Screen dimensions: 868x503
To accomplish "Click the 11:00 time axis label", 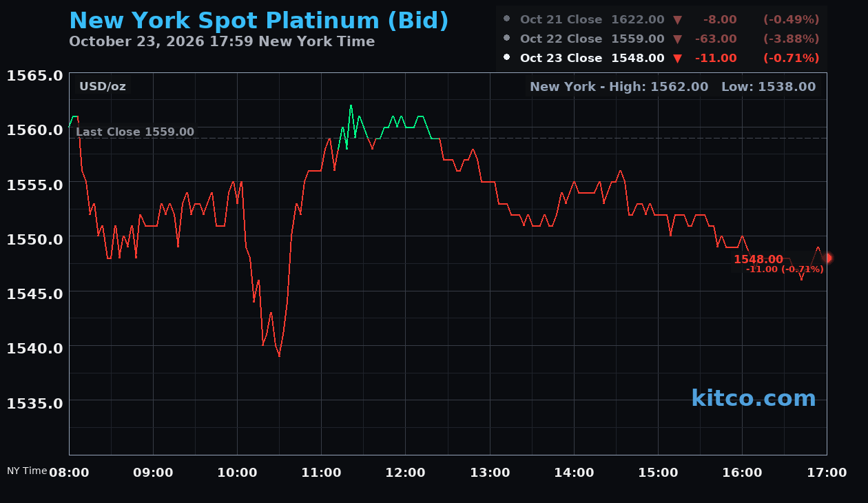I will 322,473.
